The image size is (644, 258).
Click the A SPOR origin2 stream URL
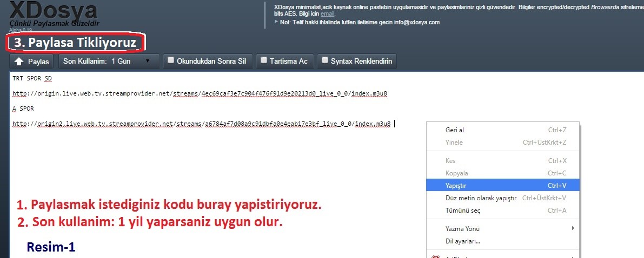201,124
